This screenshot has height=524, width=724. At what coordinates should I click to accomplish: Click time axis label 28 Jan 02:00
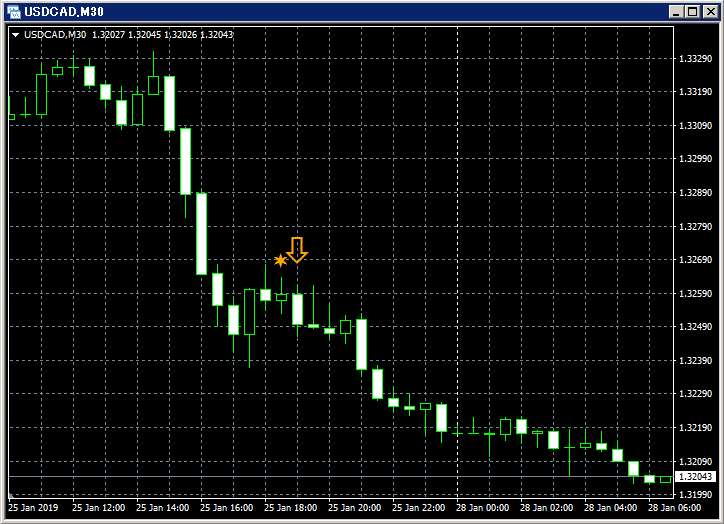[x=547, y=508]
